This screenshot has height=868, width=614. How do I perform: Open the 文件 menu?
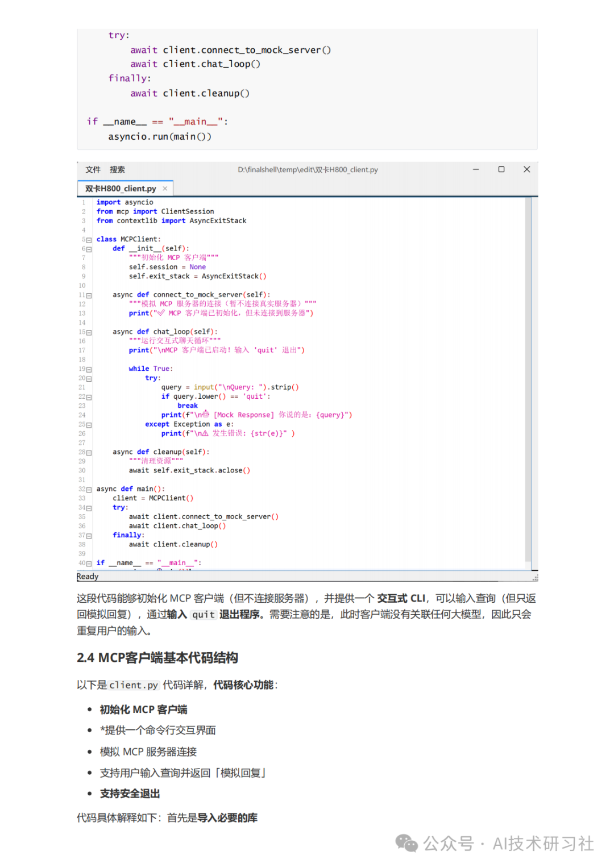93,169
